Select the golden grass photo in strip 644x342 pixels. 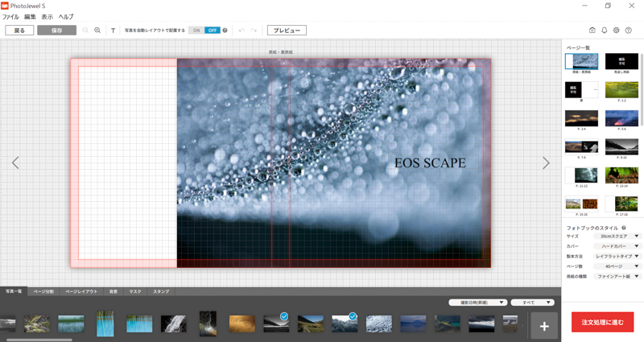(242, 324)
